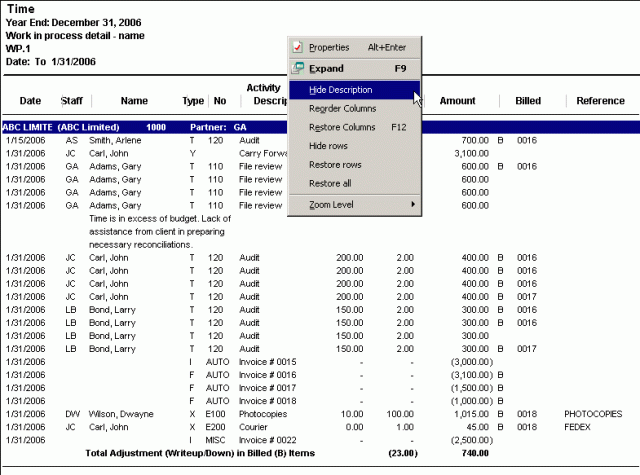The height and width of the screenshot is (475, 640).
Task: Open the Zoom Level submenu arrow
Action: 413,205
